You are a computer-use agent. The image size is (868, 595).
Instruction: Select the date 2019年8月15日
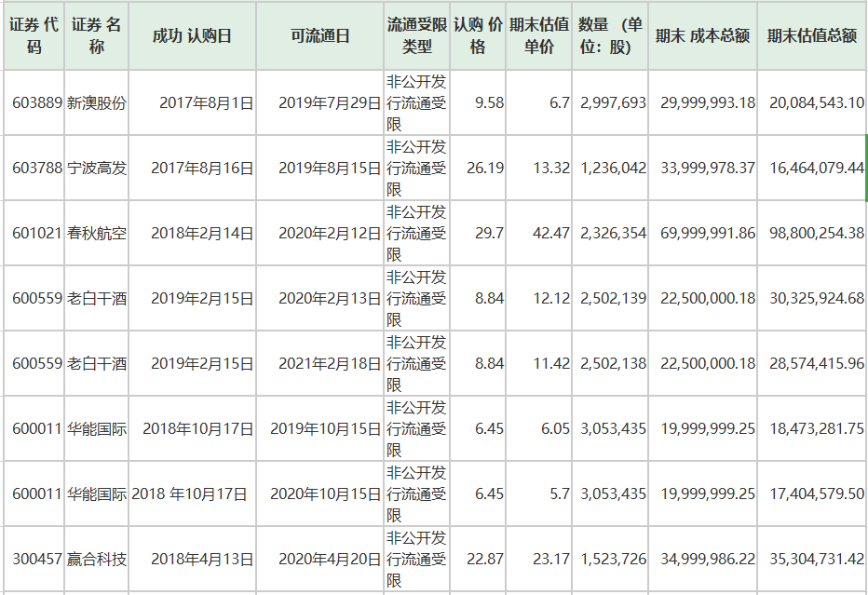pos(330,168)
